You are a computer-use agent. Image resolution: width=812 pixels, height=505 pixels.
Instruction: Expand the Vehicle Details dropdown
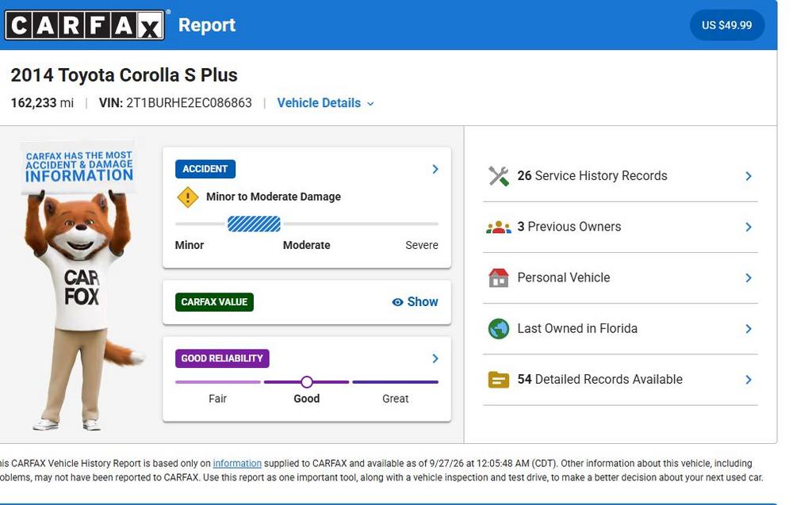coord(325,103)
